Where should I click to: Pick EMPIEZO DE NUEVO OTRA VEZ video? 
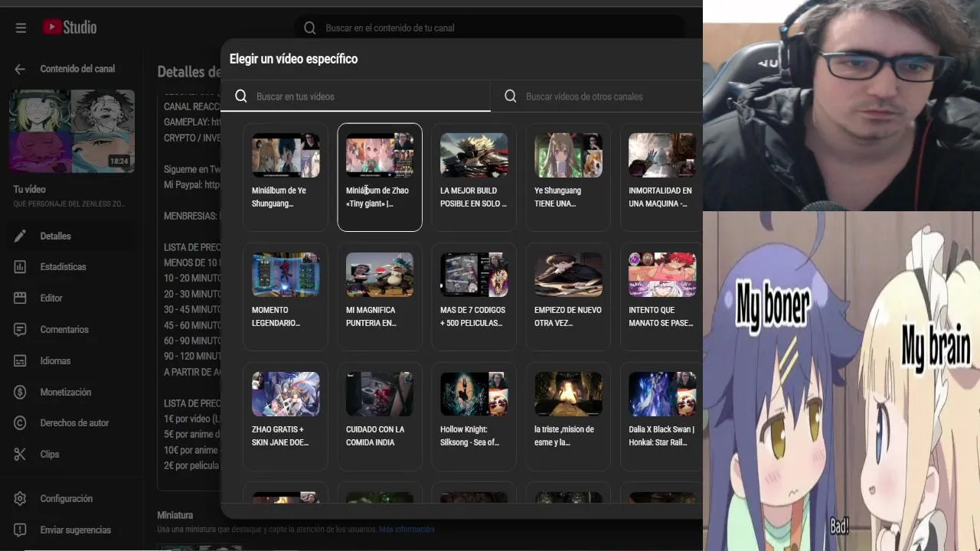[x=568, y=296]
